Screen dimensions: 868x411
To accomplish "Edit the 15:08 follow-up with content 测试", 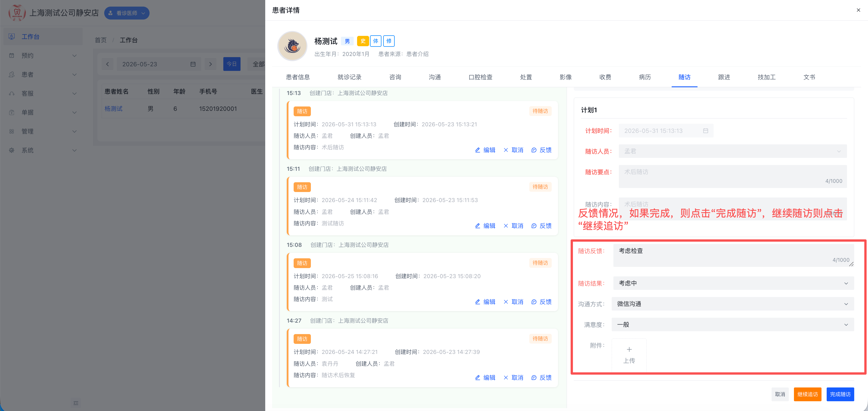I will [x=485, y=302].
